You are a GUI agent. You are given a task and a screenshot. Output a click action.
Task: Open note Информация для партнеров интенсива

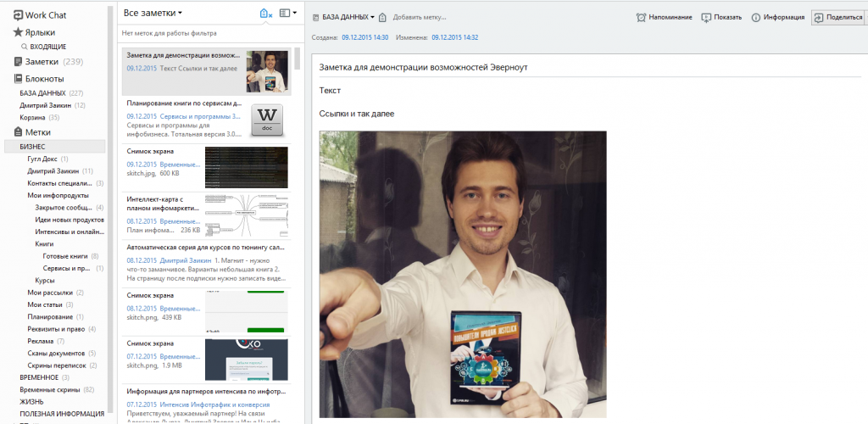[207, 404]
